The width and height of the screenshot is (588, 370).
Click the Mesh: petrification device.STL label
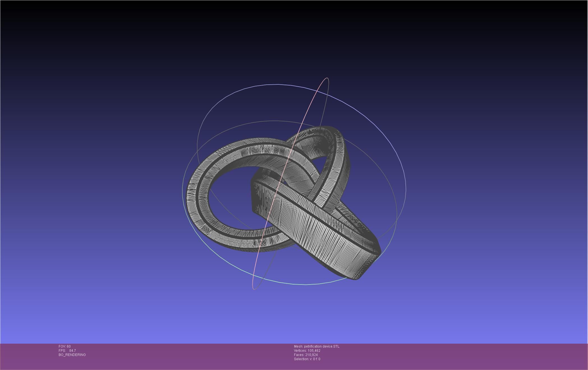tap(316, 346)
